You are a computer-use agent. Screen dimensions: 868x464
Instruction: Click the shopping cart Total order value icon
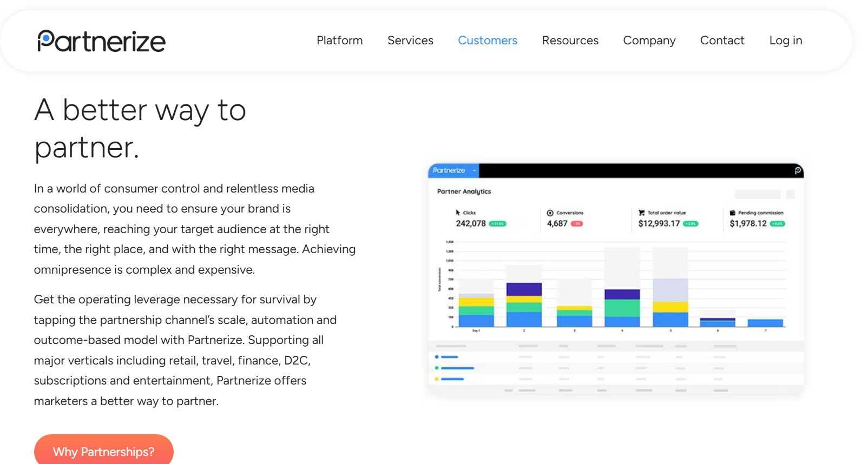pos(641,213)
